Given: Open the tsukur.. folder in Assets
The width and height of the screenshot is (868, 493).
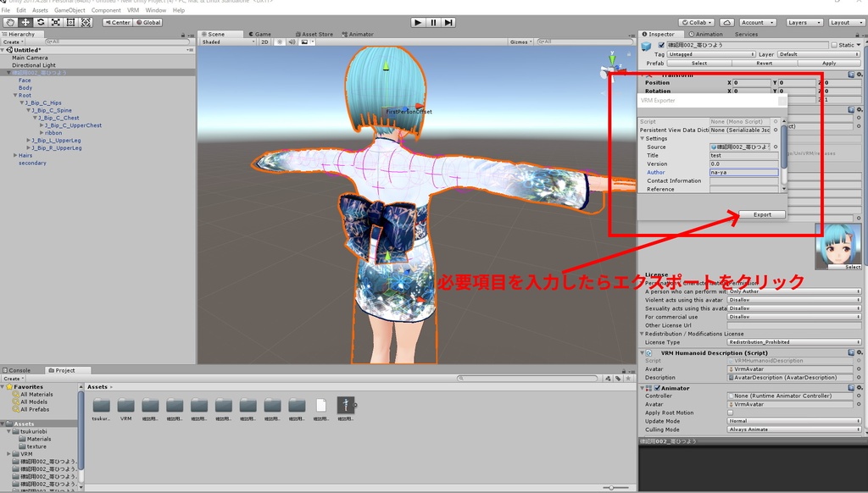Looking at the screenshot, I should tap(102, 406).
